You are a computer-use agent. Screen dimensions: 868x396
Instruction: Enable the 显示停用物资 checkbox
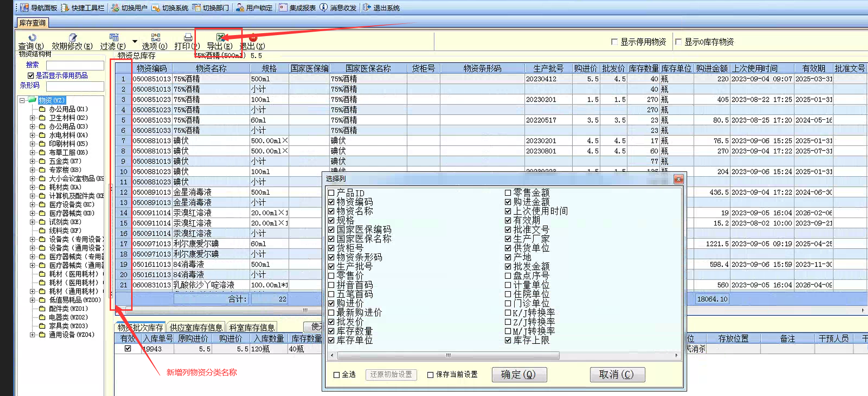point(615,42)
